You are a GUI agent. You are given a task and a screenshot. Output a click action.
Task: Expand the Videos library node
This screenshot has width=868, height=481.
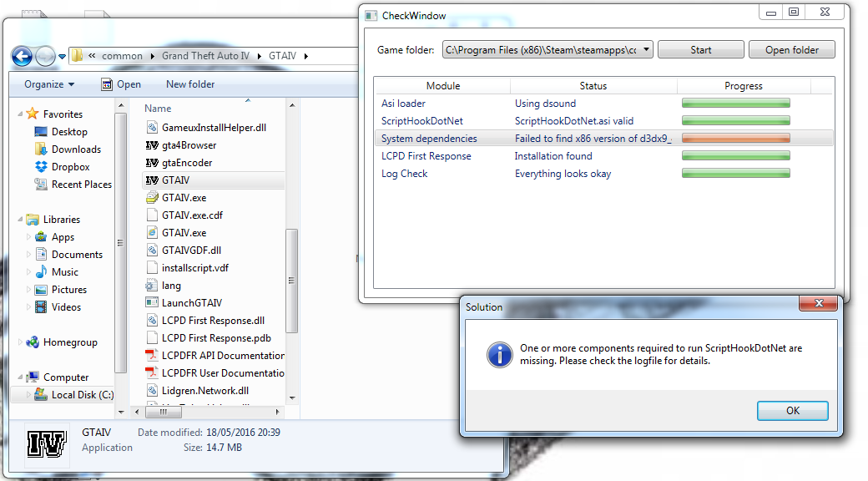(x=28, y=307)
